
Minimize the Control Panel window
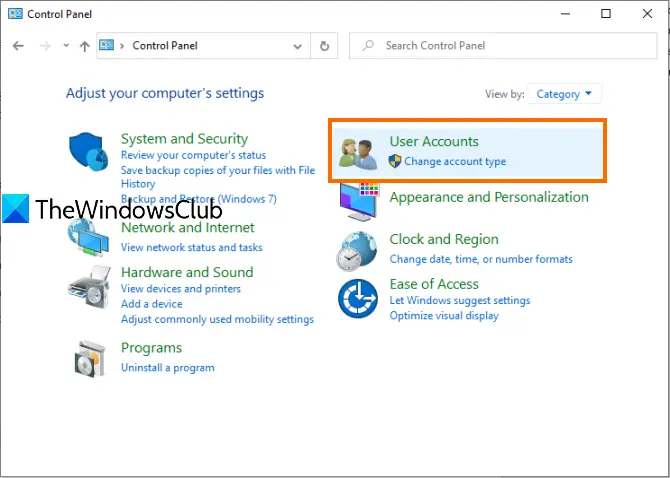coord(565,14)
